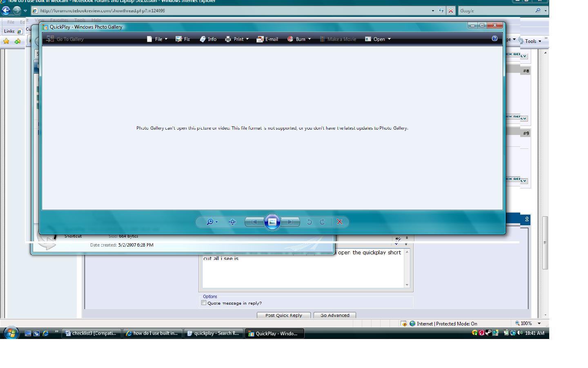Open the recent pages dropdown next to Forward
The image size is (588, 368).
tap(25, 11)
